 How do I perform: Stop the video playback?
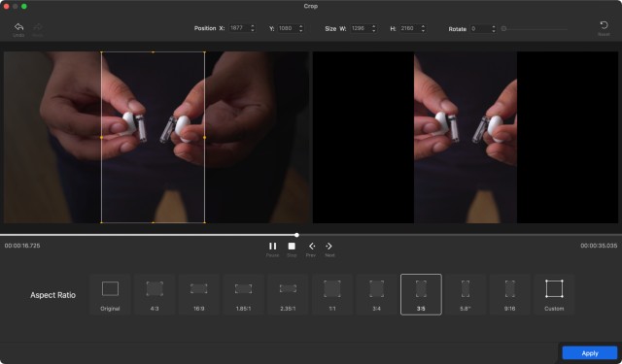(292, 246)
